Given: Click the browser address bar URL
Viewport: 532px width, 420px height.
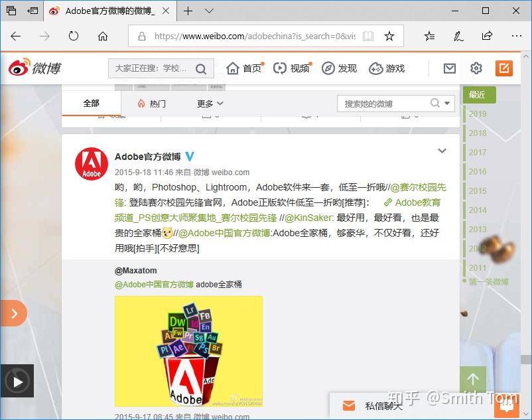Looking at the screenshot, I should pyautogui.click(x=255, y=36).
